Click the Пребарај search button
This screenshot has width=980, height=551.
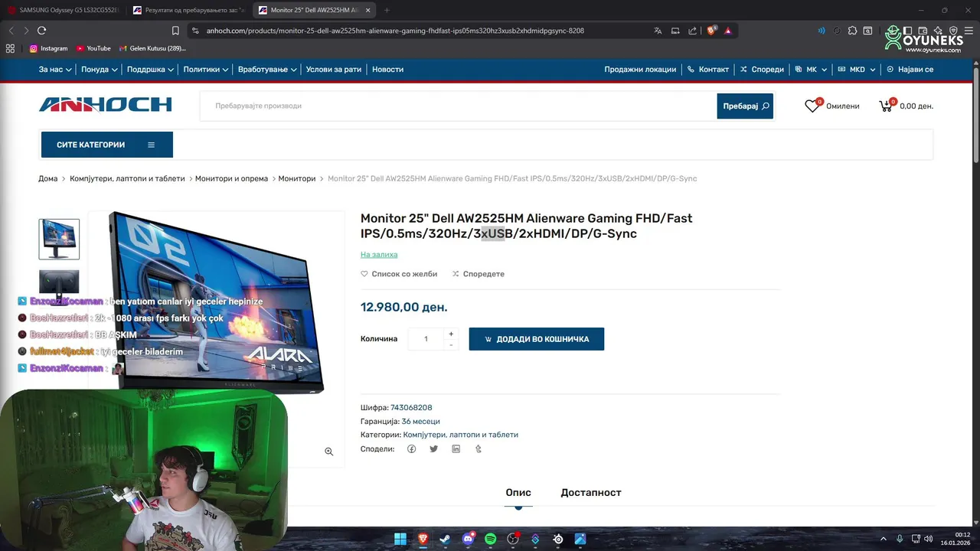[x=745, y=106]
